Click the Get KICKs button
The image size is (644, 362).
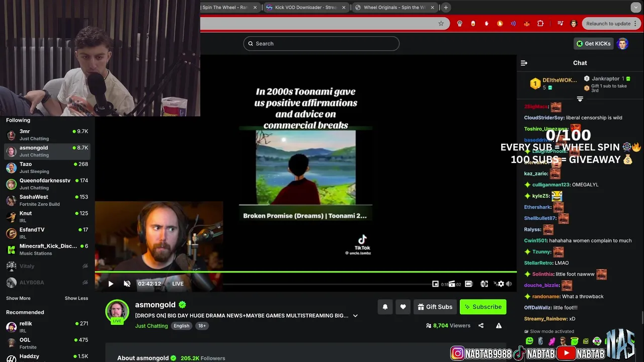(x=594, y=44)
